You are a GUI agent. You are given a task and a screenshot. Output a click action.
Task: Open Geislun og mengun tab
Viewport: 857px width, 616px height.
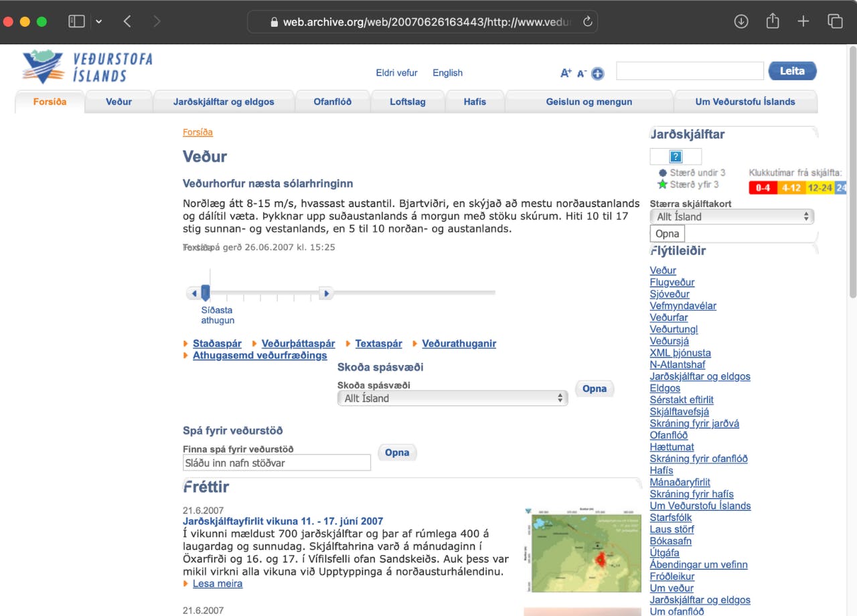point(589,102)
